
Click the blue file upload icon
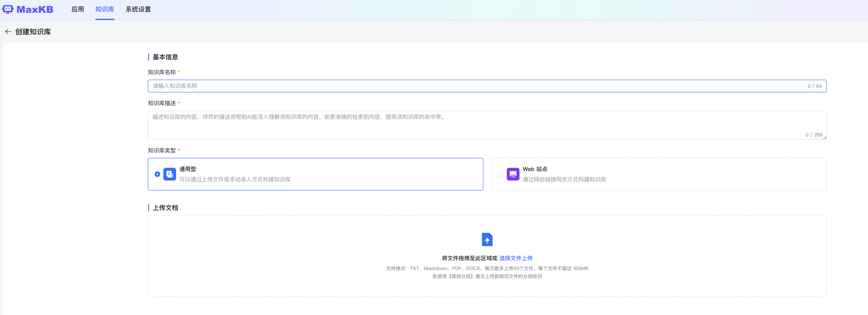487,240
